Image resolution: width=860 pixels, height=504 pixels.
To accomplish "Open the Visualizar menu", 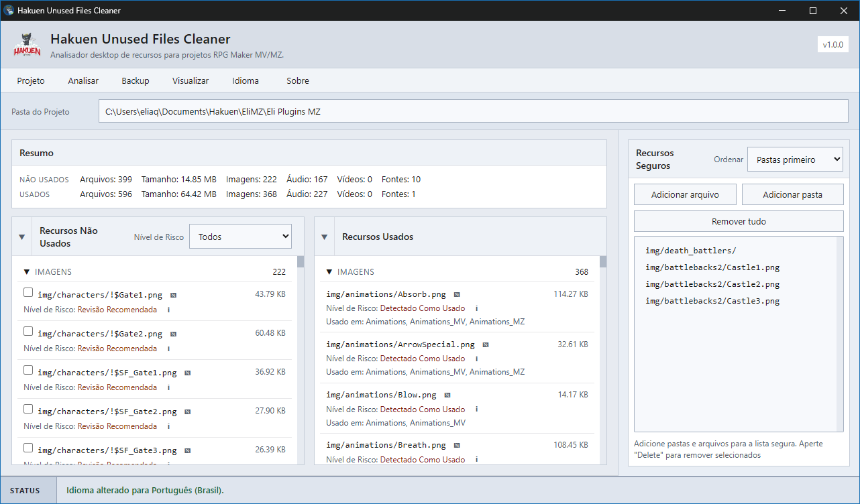I will (191, 80).
